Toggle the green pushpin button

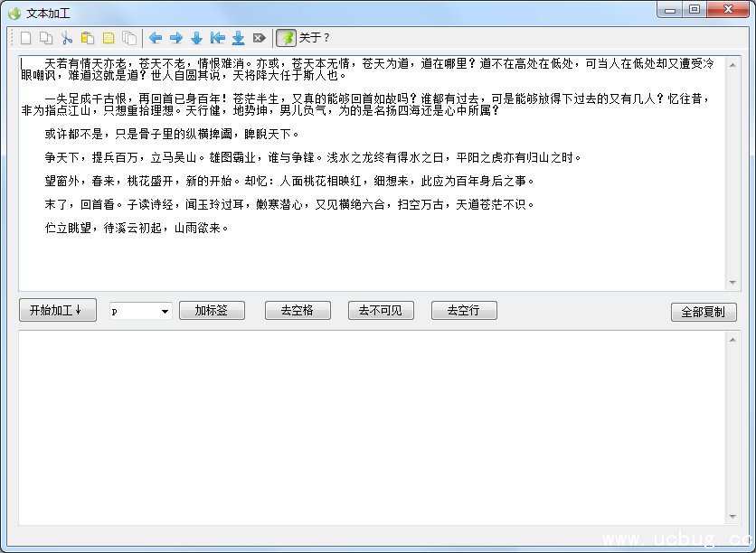point(286,38)
